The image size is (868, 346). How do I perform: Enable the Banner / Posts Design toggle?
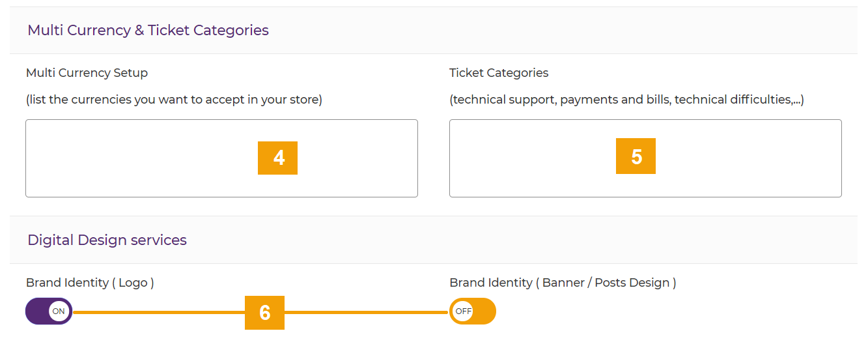(x=472, y=311)
